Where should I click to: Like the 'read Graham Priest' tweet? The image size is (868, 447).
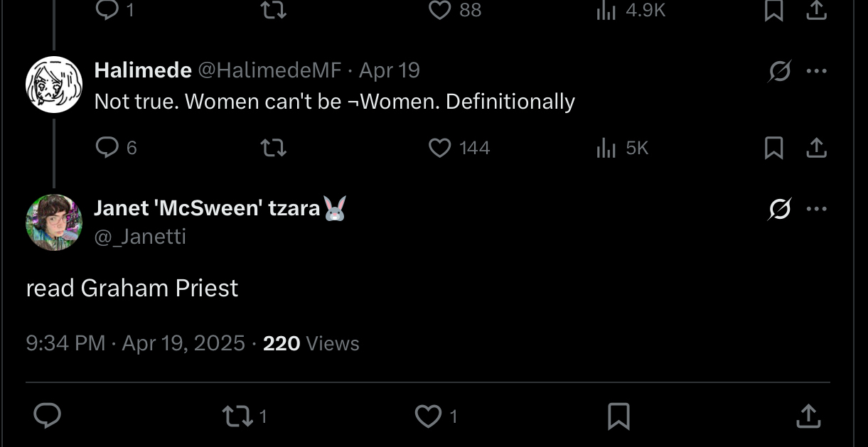point(428,416)
